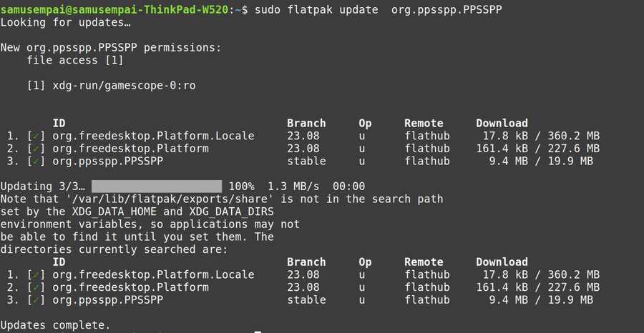
Task: Click the 'Branch' header in the first table
Action: pos(306,123)
